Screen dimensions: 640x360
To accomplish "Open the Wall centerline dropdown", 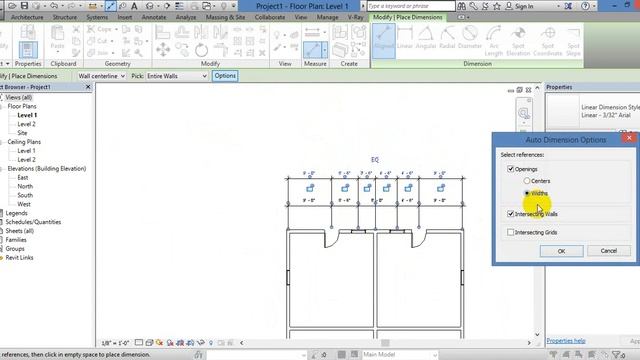I will pyautogui.click(x=101, y=76).
